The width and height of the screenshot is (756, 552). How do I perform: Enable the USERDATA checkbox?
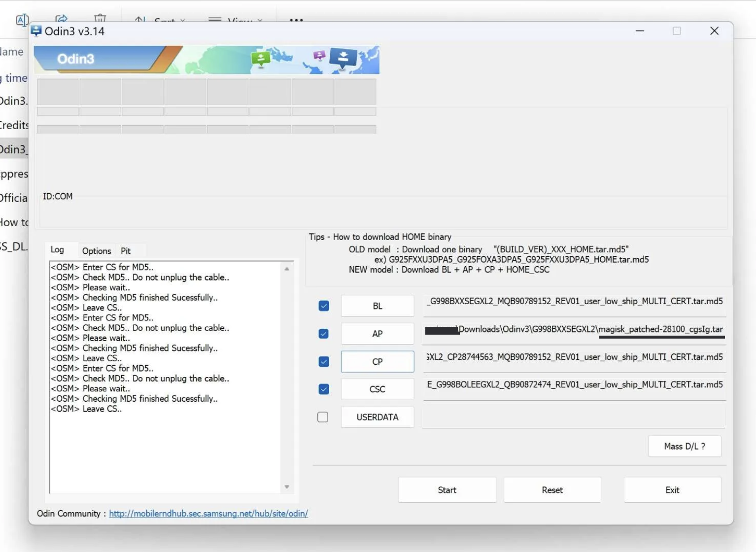point(323,417)
